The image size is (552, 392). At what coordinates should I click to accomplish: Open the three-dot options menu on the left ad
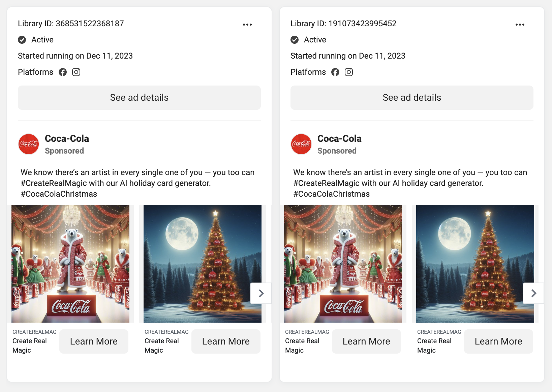coord(248,24)
